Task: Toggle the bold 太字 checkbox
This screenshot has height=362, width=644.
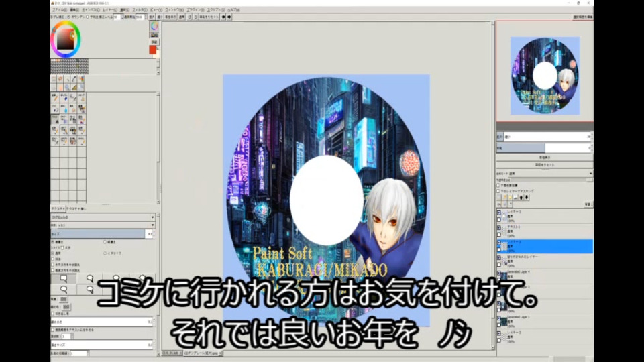Action: 62,248
